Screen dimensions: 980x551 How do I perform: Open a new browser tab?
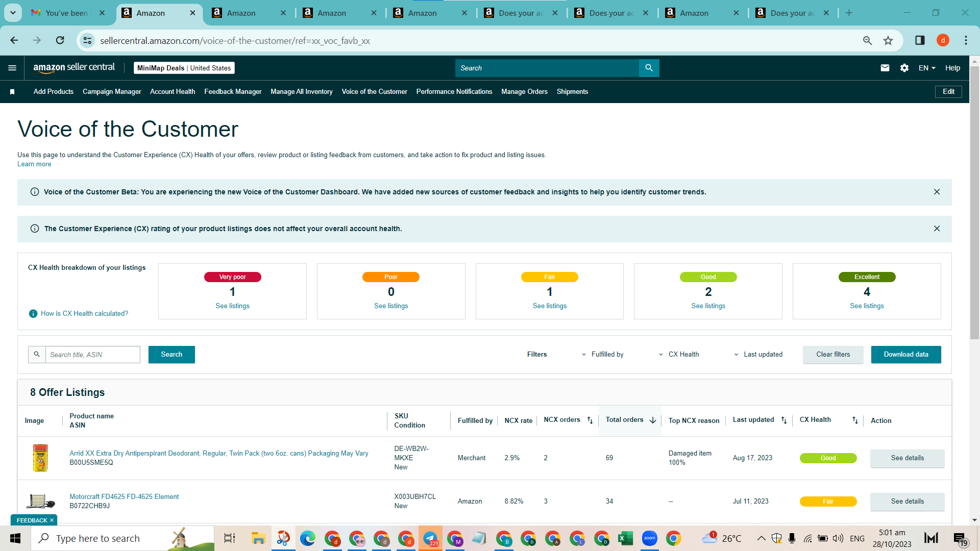[849, 13]
